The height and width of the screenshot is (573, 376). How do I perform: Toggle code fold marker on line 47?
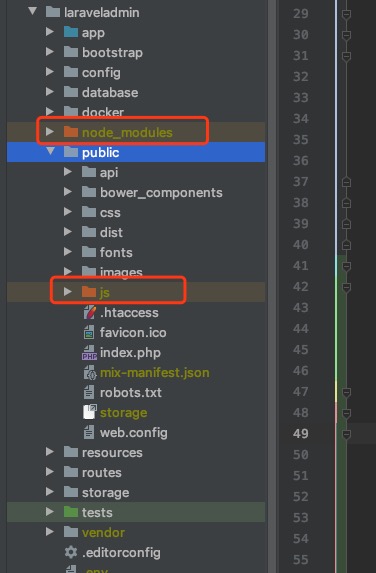coord(346,392)
